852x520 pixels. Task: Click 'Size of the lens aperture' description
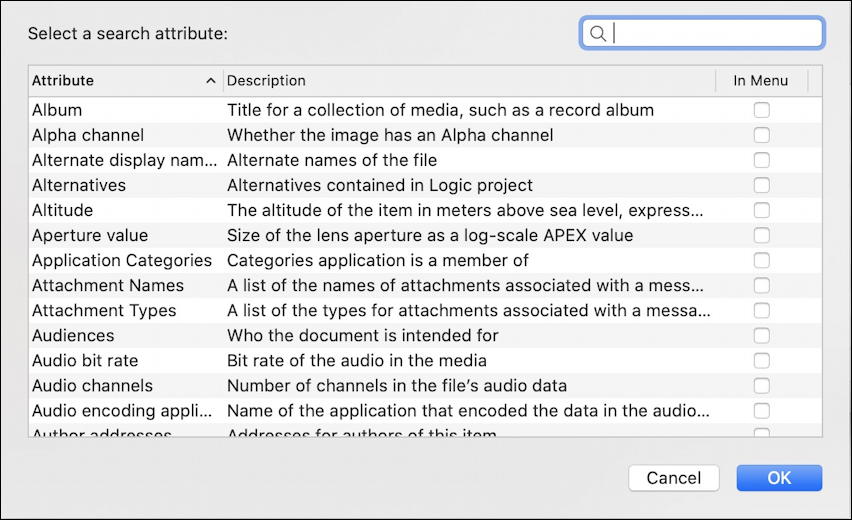(x=430, y=235)
